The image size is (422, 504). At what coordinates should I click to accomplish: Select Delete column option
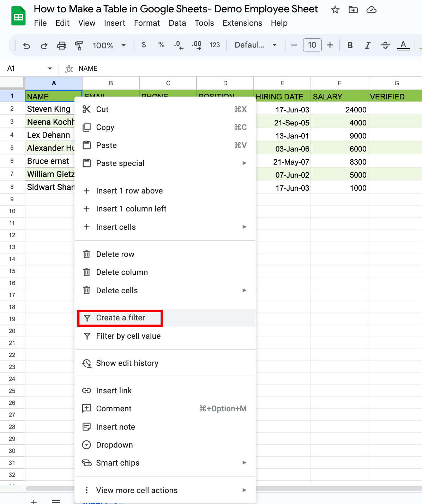122,272
